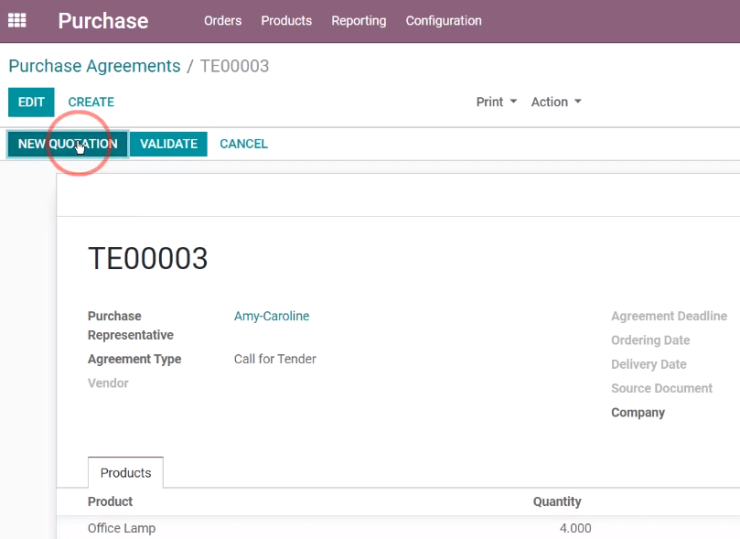Open the Amy-Caroline representative link
Screen dimensions: 740x539
click(x=272, y=316)
